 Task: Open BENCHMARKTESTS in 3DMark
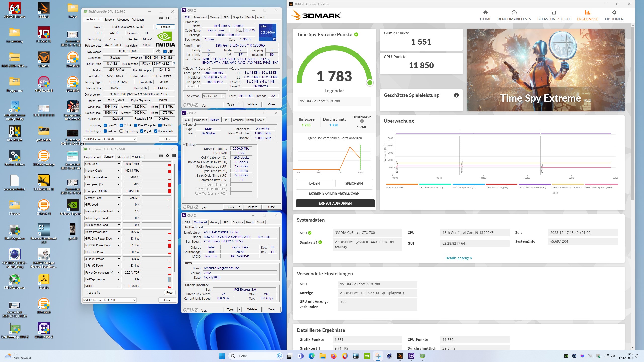(x=514, y=16)
